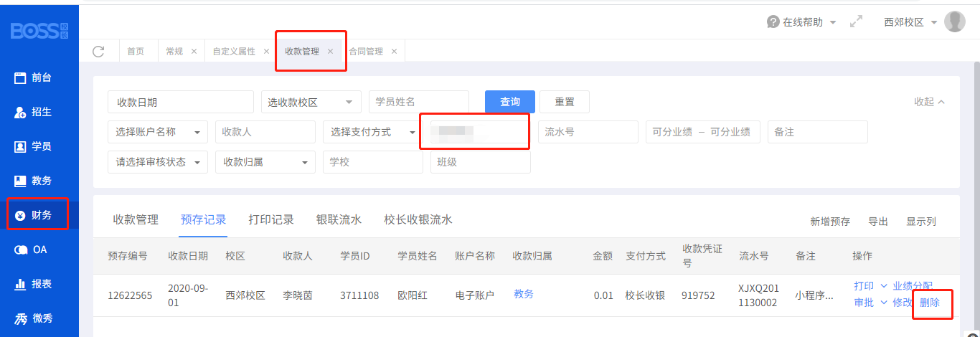This screenshot has width=980, height=337.
Task: Click the 业绩分配 link
Action: click(913, 286)
